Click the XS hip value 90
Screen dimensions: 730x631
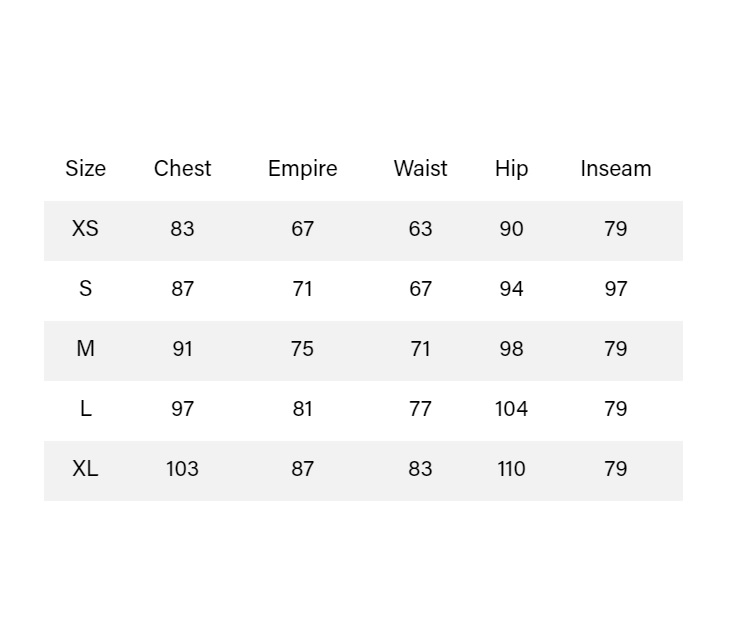coord(511,229)
